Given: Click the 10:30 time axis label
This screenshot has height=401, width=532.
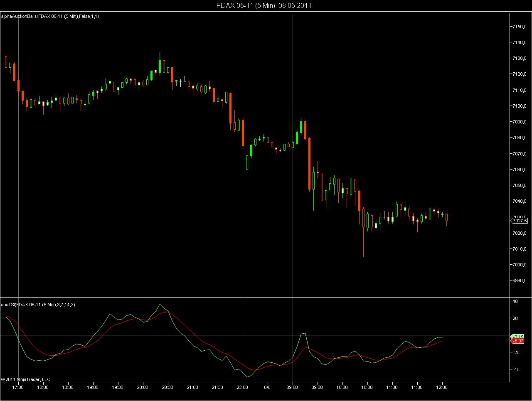Looking at the screenshot, I should 367,387.
